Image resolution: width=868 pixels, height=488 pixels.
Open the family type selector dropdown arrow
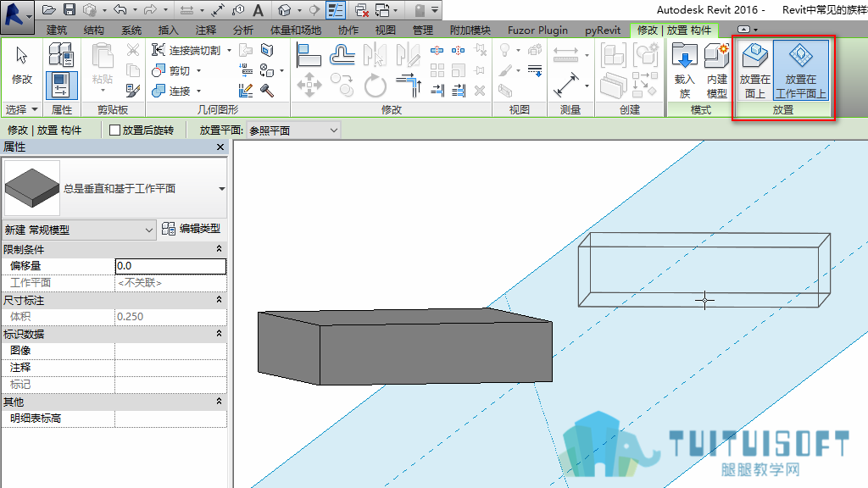(222, 189)
